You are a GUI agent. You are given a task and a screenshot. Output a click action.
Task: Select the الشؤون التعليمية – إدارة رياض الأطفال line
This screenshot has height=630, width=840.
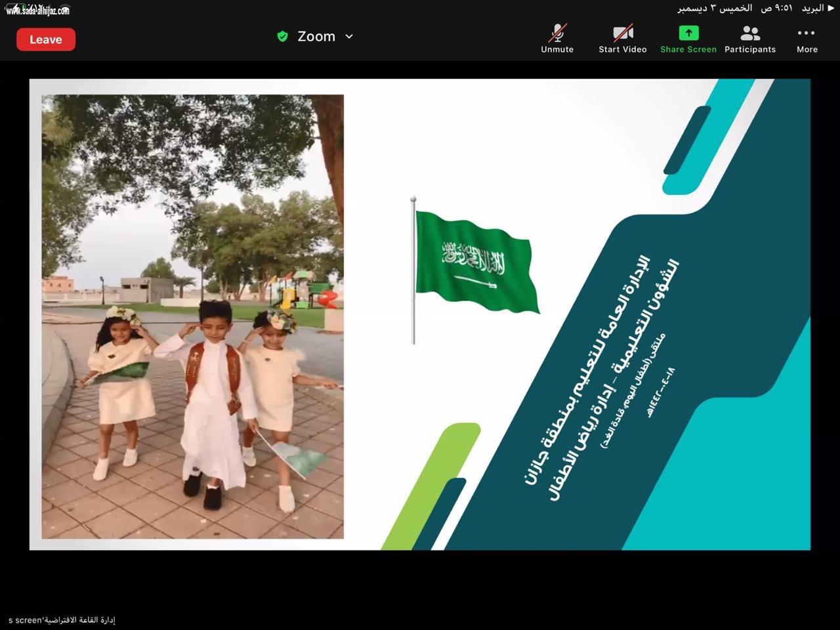pyautogui.click(x=614, y=381)
